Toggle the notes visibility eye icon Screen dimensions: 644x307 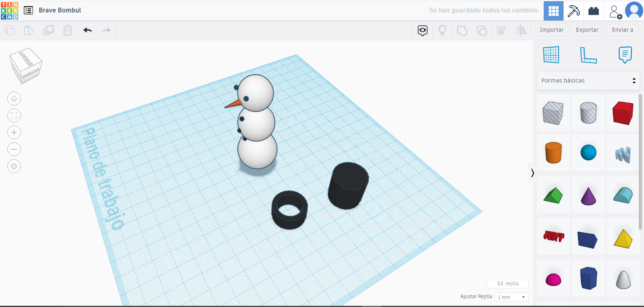click(x=423, y=31)
